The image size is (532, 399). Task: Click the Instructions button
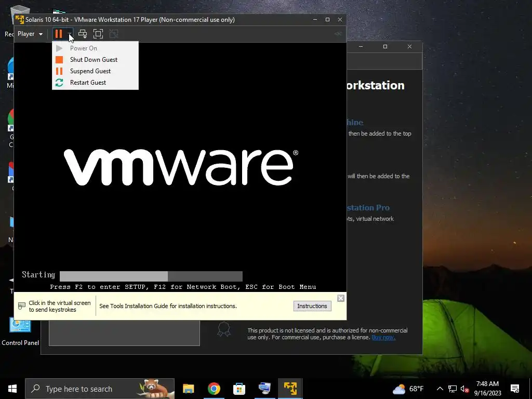(x=312, y=306)
